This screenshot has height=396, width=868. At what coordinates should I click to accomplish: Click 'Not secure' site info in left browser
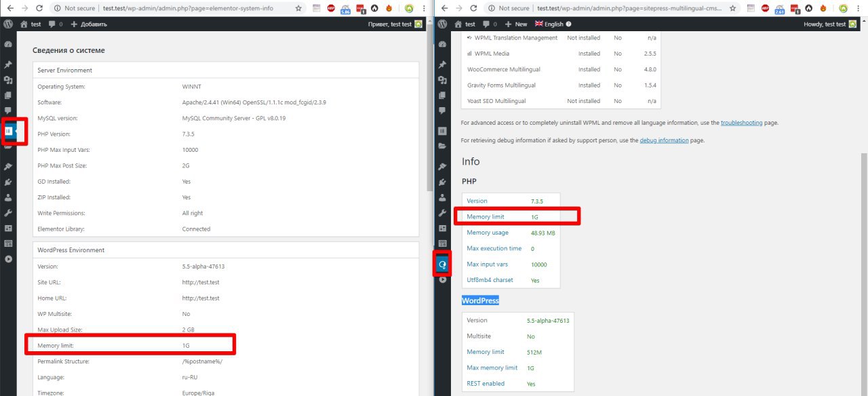[75, 8]
